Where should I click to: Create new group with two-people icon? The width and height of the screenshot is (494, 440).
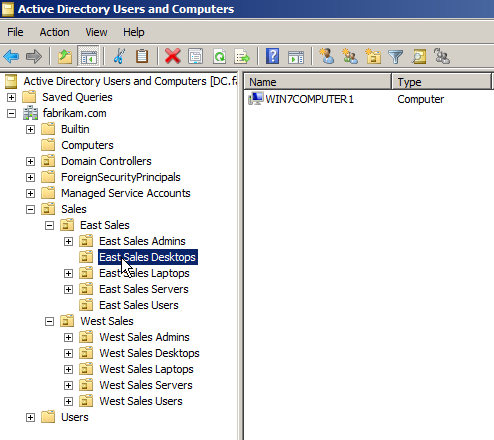click(350, 56)
